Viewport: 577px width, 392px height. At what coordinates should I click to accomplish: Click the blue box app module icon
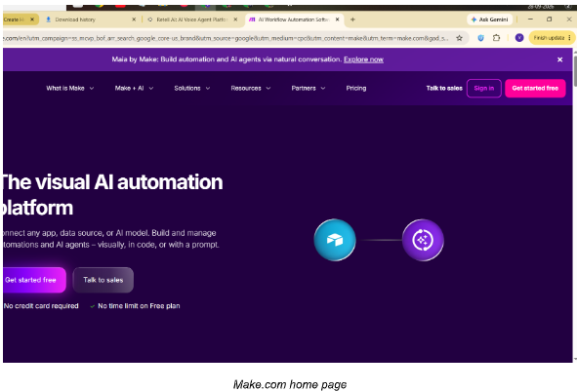[335, 240]
